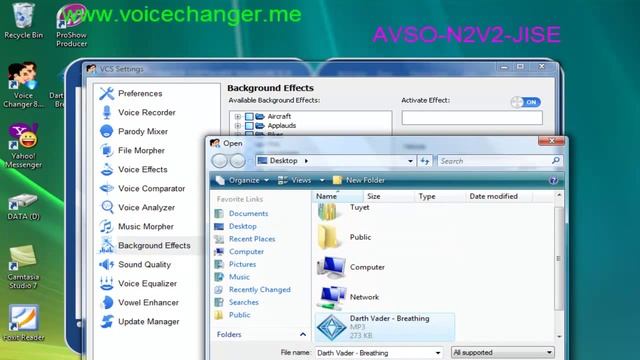This screenshot has width=640, height=360.
Task: Open Recently Changed favorite link
Action: (x=253, y=289)
